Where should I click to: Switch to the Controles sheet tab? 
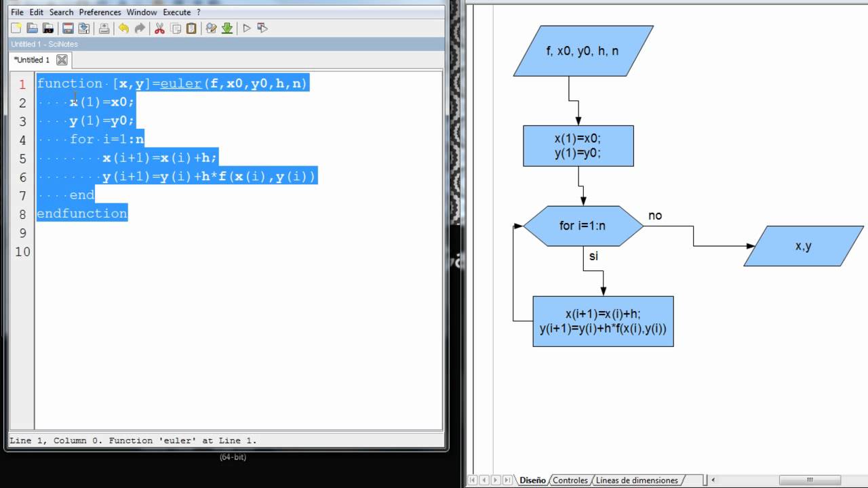click(x=570, y=480)
